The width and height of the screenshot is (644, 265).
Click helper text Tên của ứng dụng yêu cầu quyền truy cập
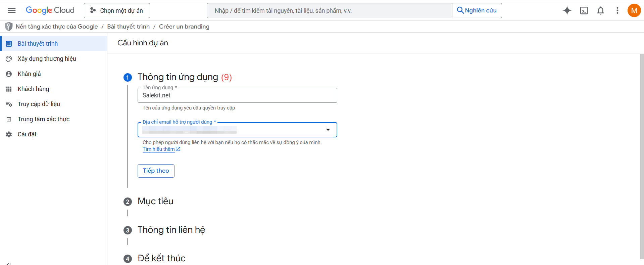(x=189, y=108)
